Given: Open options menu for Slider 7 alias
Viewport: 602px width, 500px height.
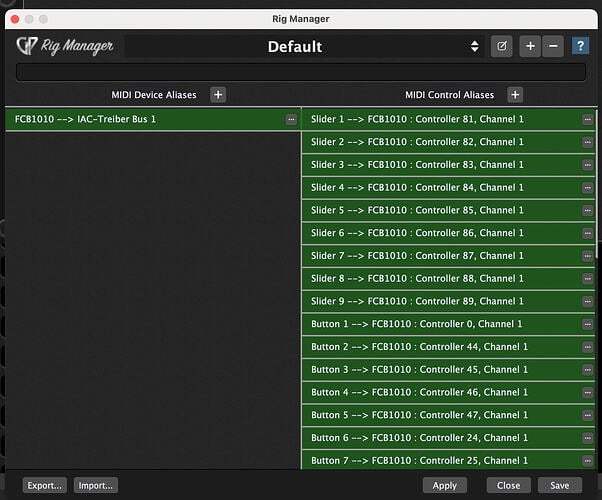Looking at the screenshot, I should tap(587, 256).
